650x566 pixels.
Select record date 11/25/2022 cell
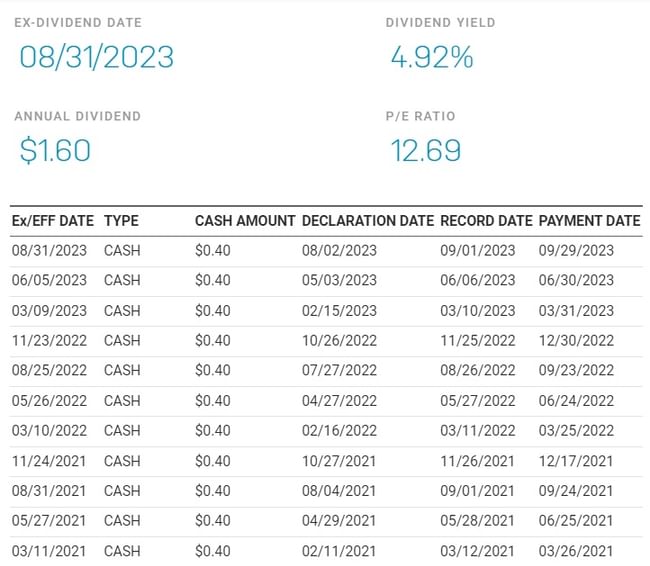477,340
